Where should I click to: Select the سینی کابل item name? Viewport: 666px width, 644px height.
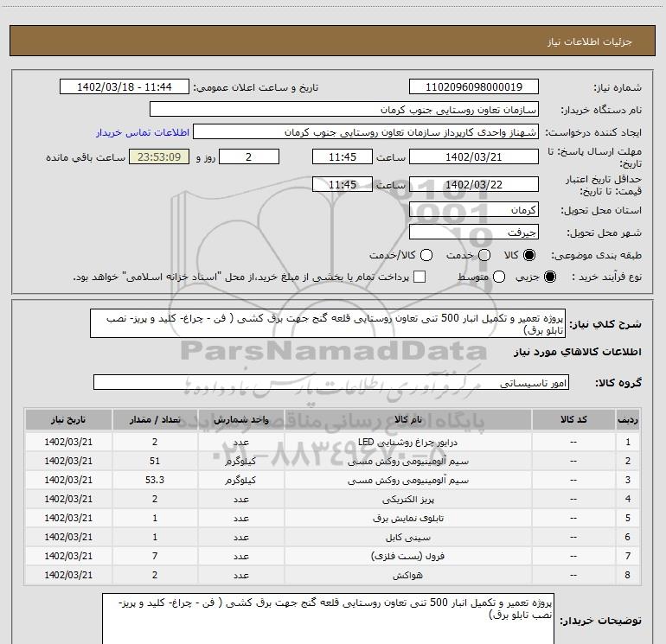(x=408, y=537)
